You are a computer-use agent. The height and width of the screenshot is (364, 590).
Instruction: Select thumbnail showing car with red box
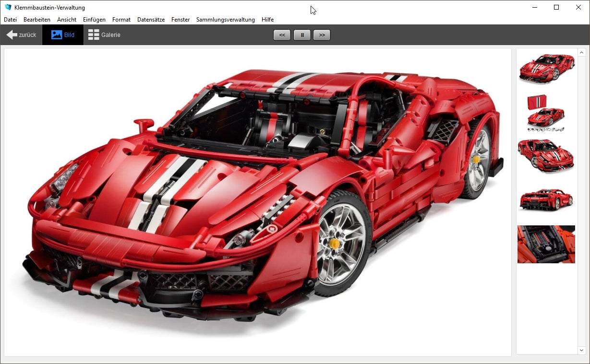pos(546,113)
